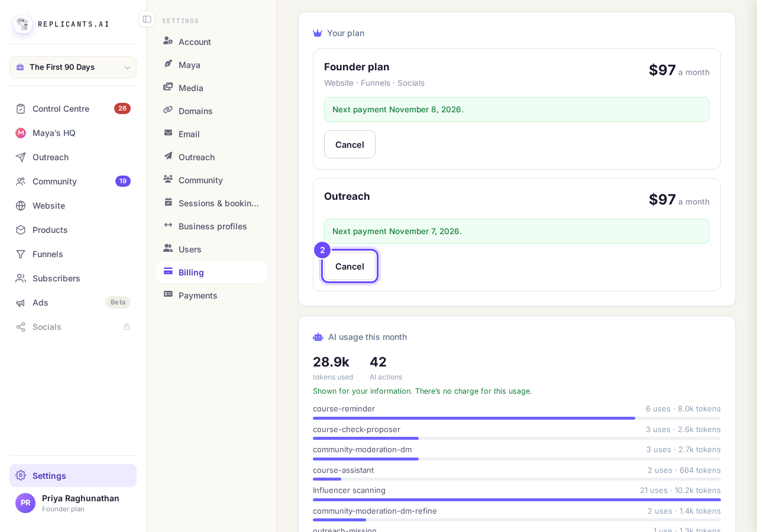Viewport: 757px width, 532px height.
Task: Open Community settings in settings list
Action: point(211,180)
